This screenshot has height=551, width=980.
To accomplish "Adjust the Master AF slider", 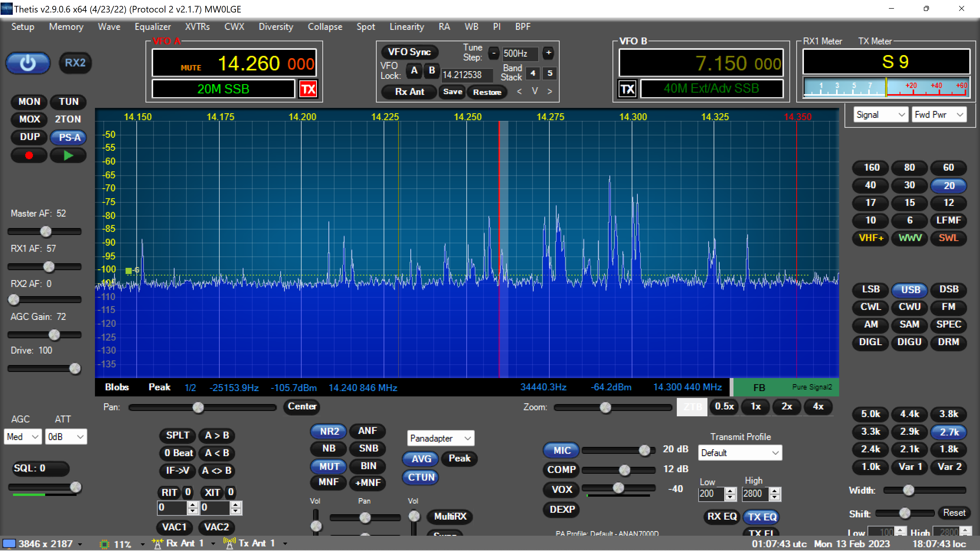I will click(x=44, y=231).
